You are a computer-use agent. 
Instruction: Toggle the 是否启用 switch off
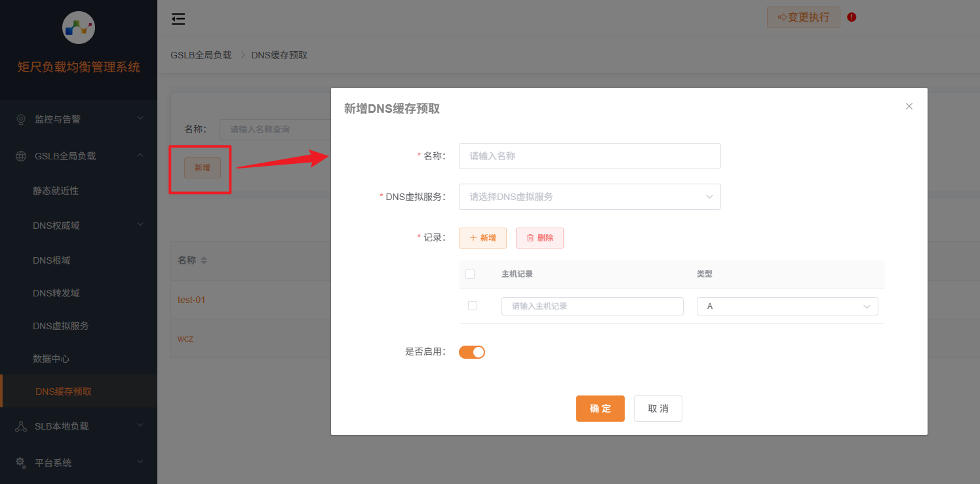[x=471, y=352]
